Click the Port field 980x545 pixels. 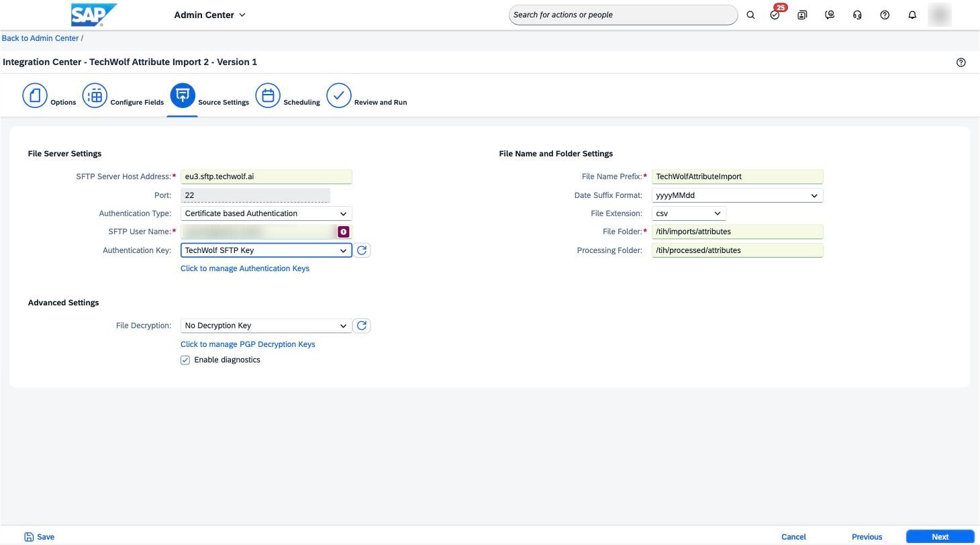click(x=256, y=195)
